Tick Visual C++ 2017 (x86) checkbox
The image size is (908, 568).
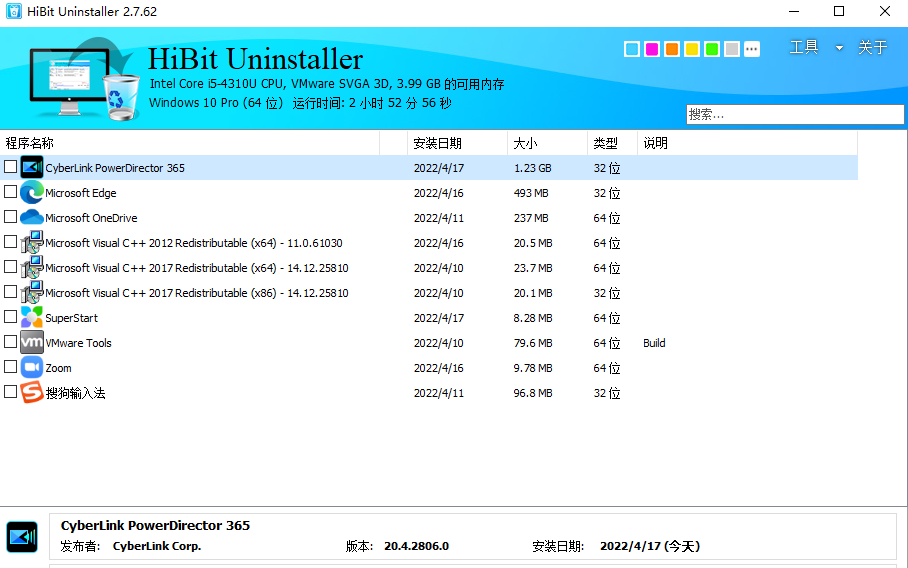tap(10, 291)
